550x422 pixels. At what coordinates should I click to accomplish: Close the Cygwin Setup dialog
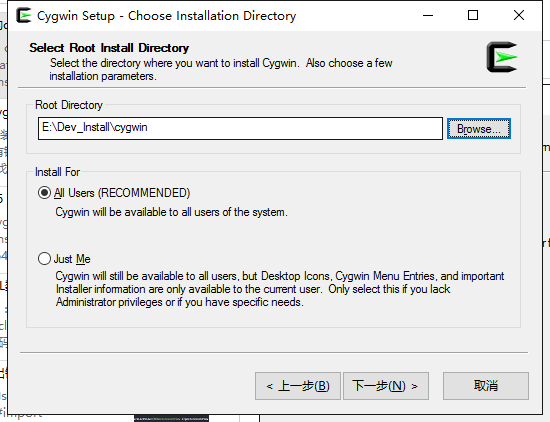519,15
